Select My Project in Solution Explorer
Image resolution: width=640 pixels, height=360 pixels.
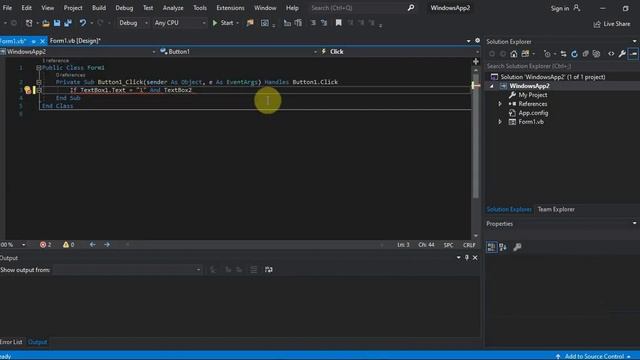(x=533, y=95)
